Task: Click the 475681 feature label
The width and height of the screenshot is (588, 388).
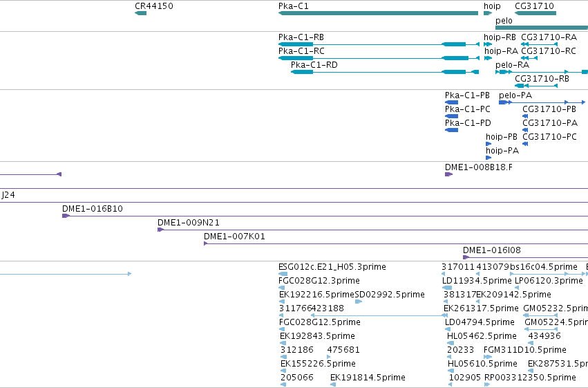Action: pos(343,350)
